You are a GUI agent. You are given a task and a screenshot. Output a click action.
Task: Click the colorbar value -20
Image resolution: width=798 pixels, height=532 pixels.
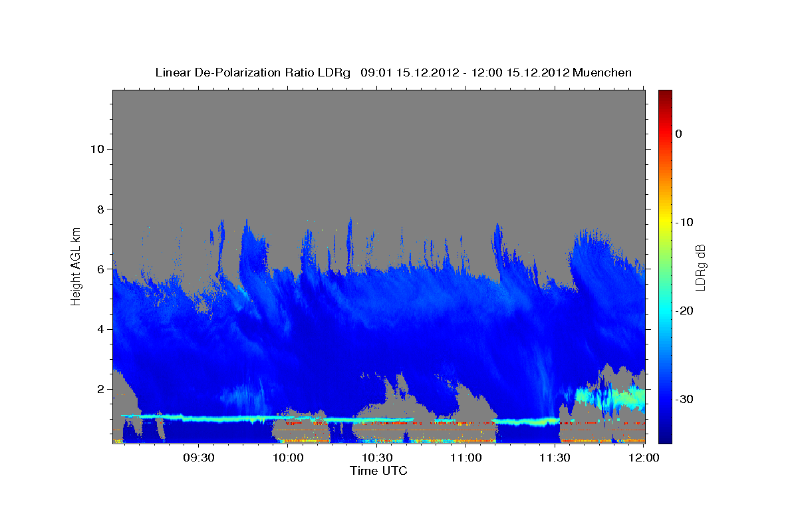(x=685, y=311)
